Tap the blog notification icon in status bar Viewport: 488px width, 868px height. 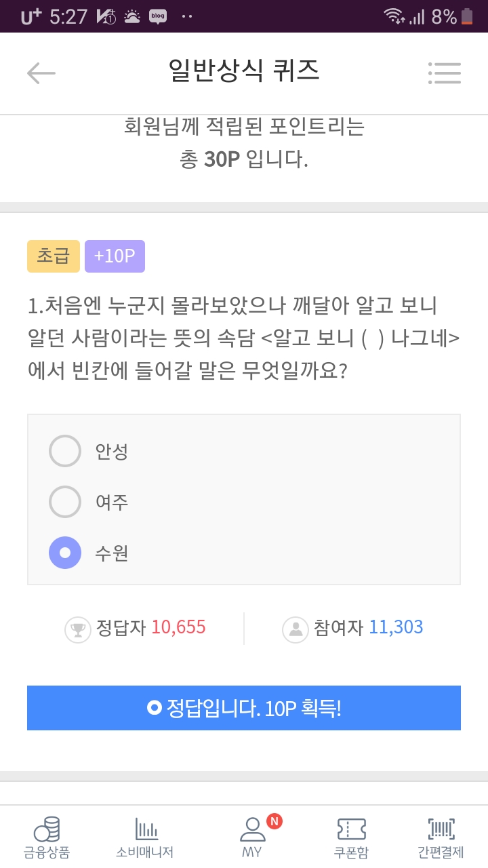pyautogui.click(x=158, y=16)
